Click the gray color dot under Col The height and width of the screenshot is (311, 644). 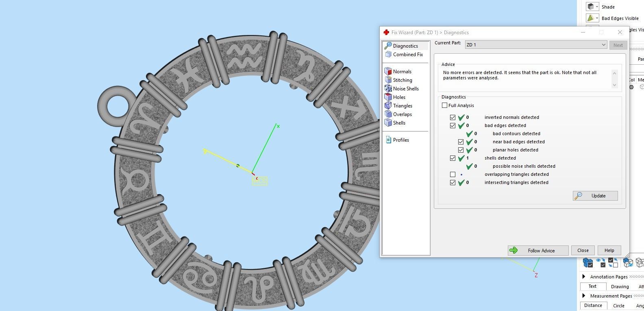pyautogui.click(x=631, y=87)
